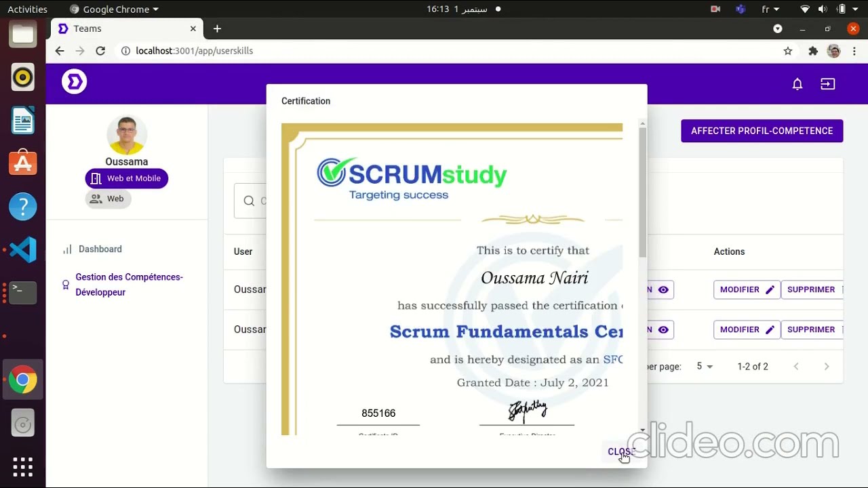This screenshot has width=868, height=488.
Task: Click the browser forward arrow
Action: 80,51
